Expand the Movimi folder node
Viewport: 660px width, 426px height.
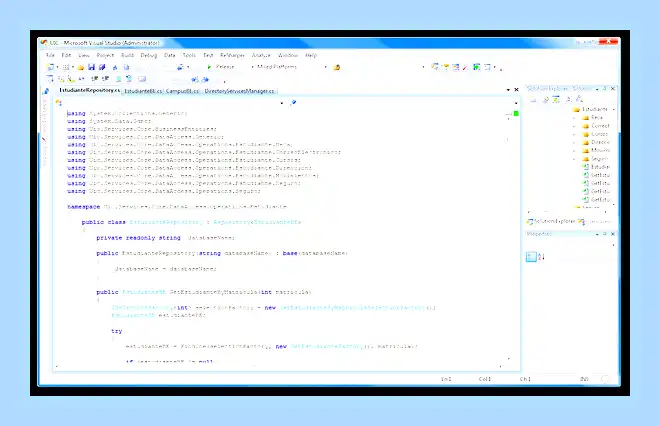574,150
